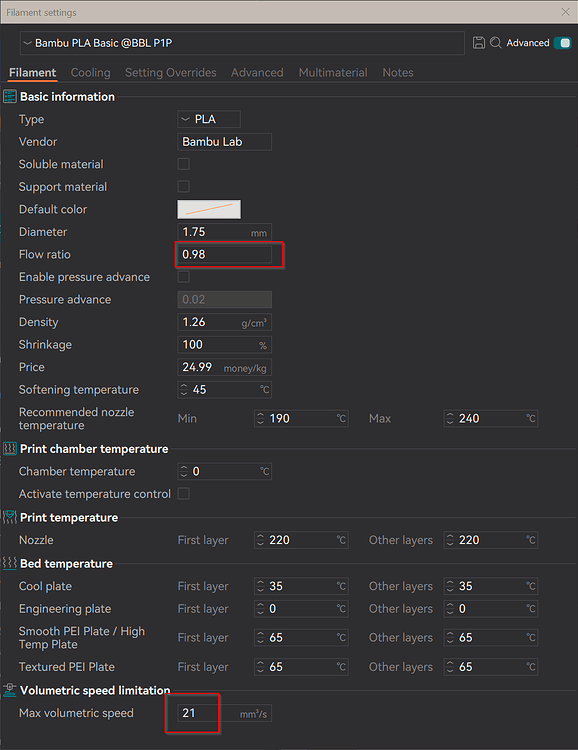The width and height of the screenshot is (578, 750).
Task: Open the Default color swatch picker
Action: 209,209
